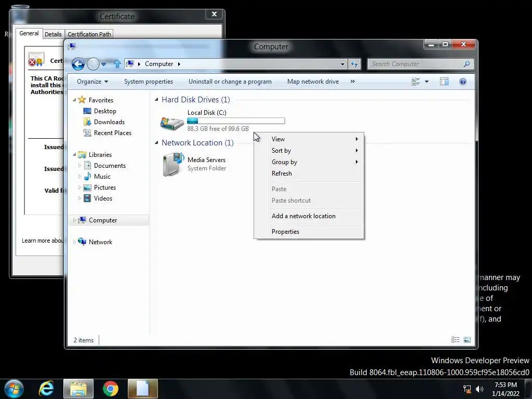532x399 pixels.
Task: Open the document taskbar button
Action: [142, 389]
